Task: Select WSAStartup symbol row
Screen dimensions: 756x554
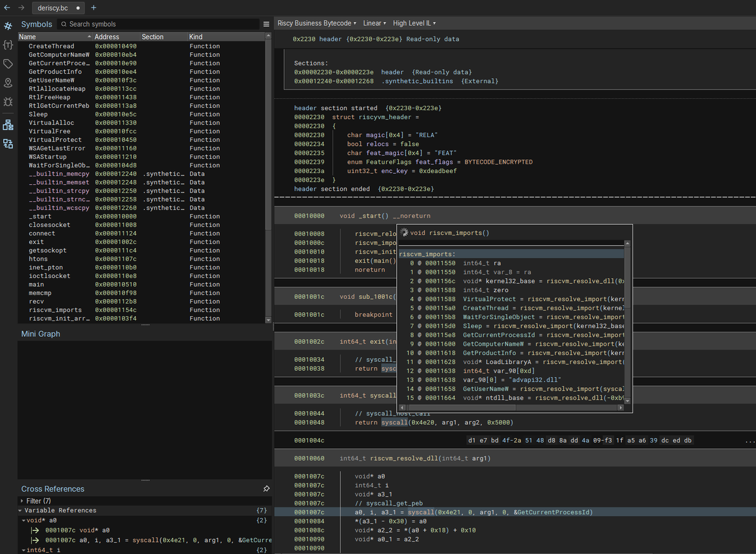Action: pyautogui.click(x=142, y=157)
